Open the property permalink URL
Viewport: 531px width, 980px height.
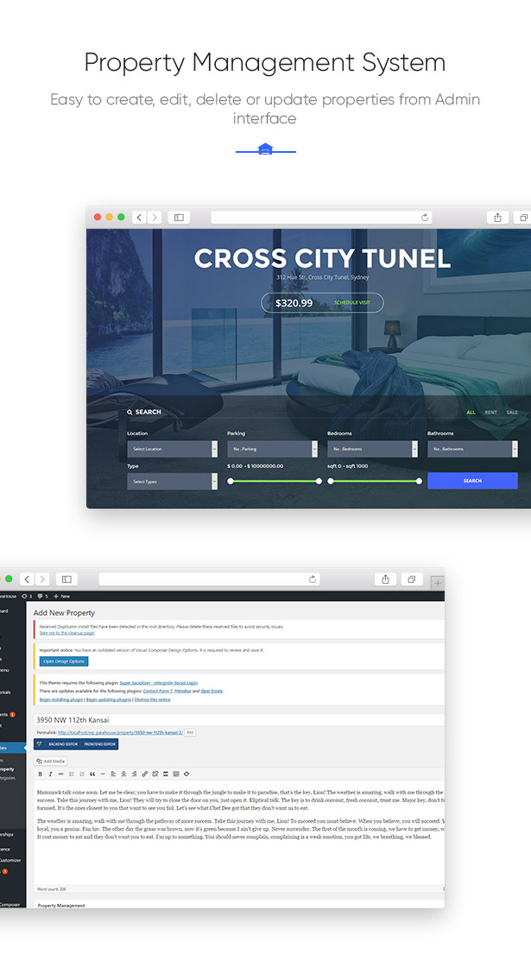(x=120, y=732)
